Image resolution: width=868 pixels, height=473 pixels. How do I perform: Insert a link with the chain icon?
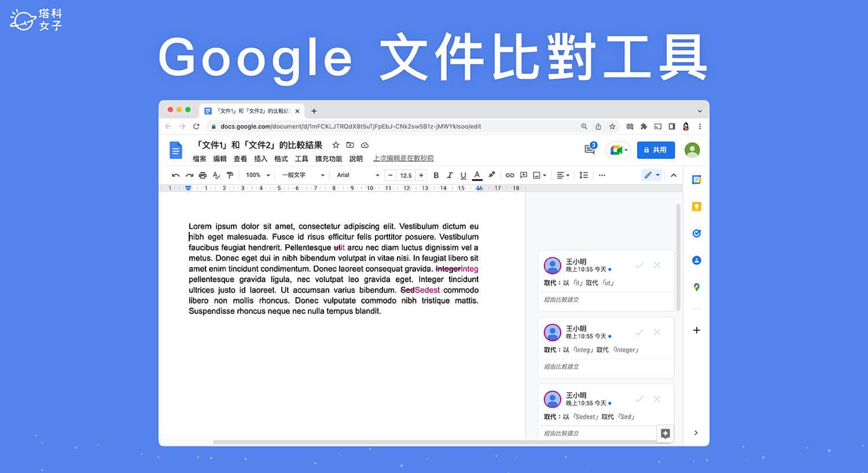click(x=510, y=175)
